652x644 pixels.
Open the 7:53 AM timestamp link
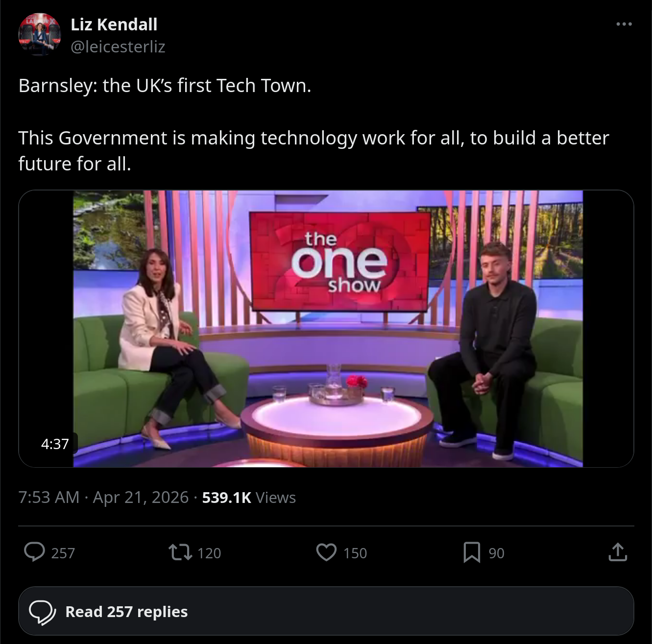[49, 497]
